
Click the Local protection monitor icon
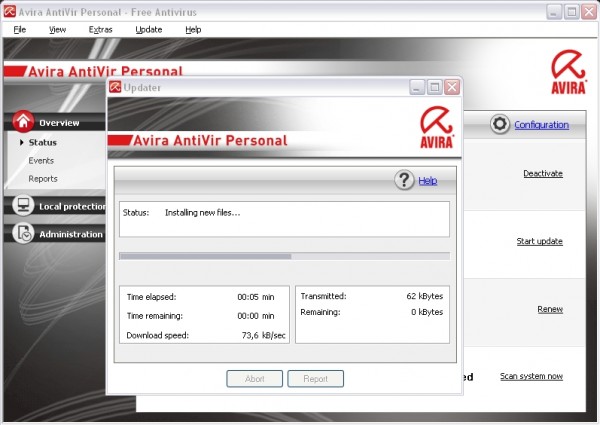(23, 205)
